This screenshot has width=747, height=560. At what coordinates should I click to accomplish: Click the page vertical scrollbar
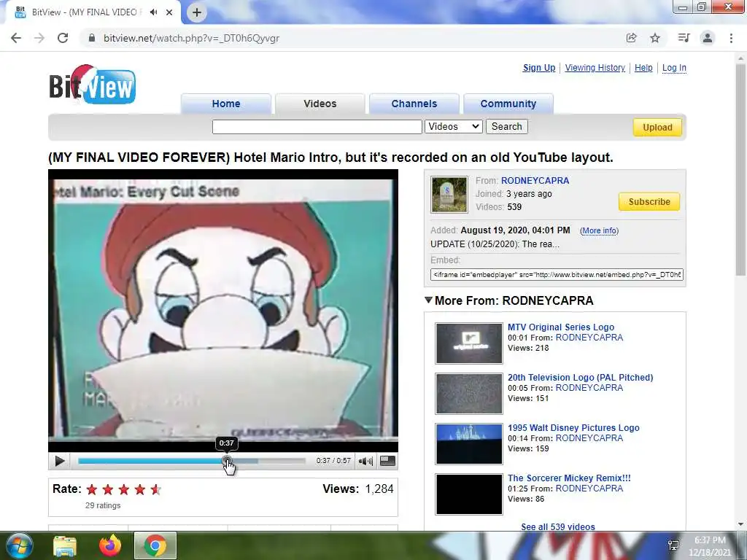(740, 169)
